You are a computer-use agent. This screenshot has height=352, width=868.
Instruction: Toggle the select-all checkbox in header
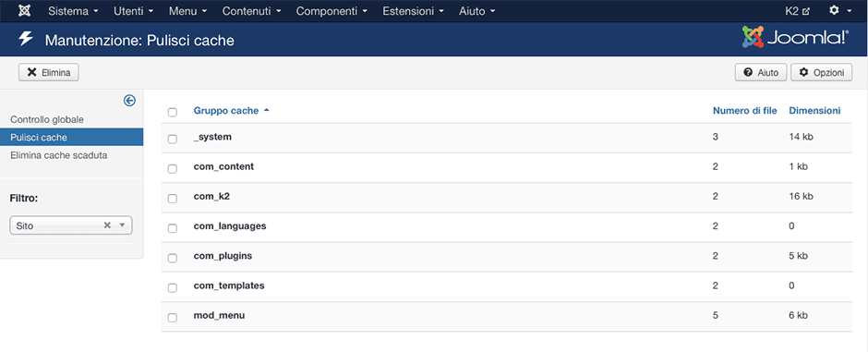pos(172,112)
